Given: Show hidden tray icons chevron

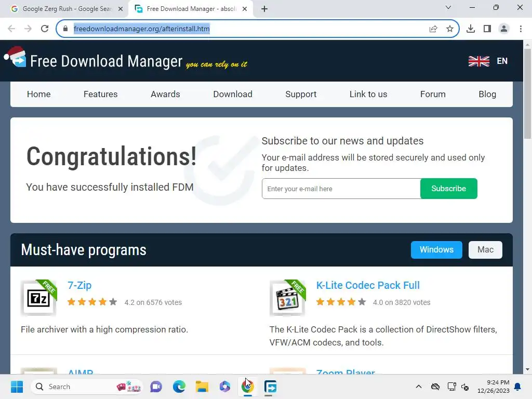Looking at the screenshot, I should coord(419,387).
